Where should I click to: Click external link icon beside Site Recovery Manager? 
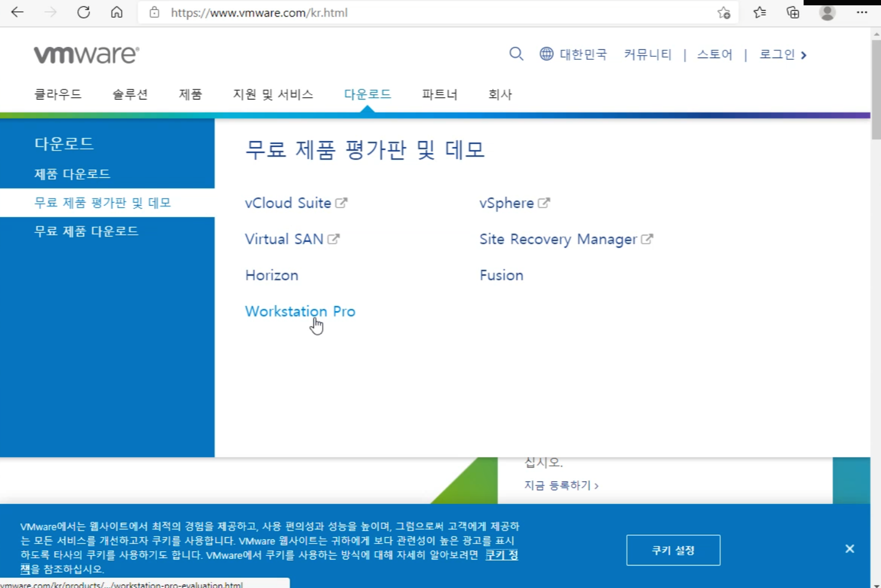tap(647, 239)
